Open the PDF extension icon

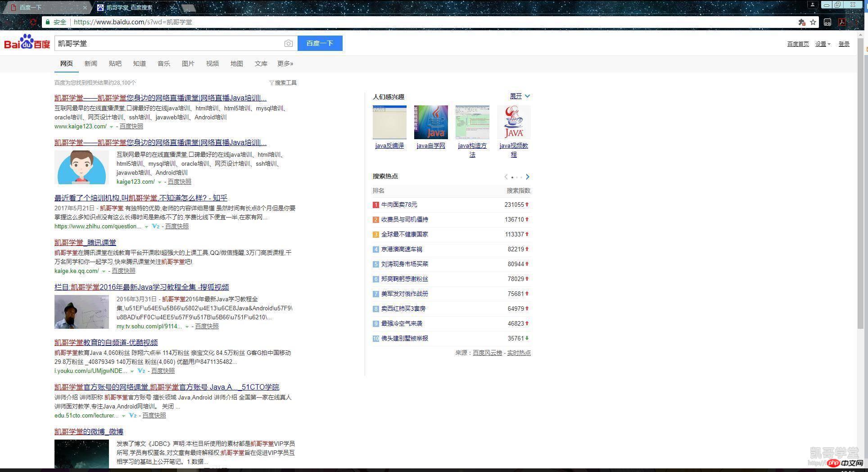click(841, 22)
